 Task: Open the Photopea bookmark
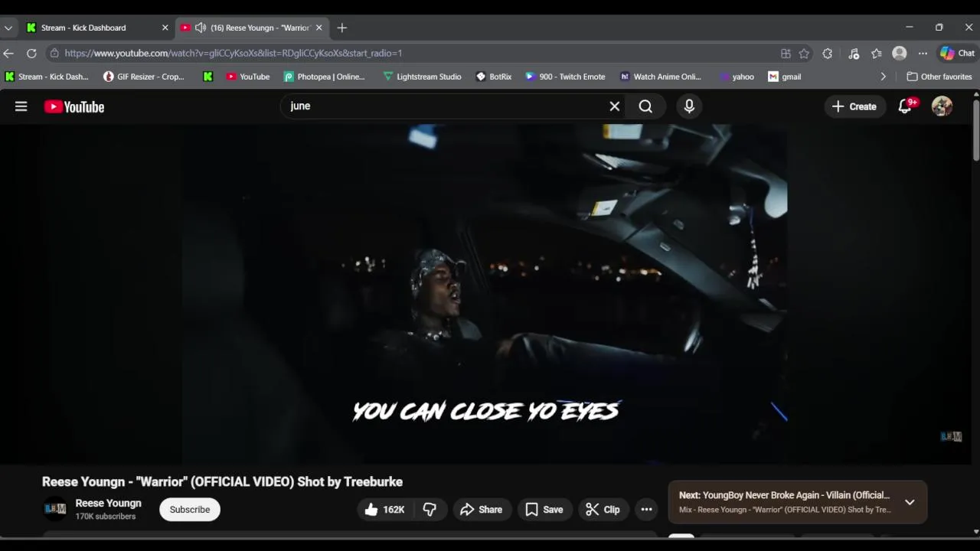tap(324, 77)
